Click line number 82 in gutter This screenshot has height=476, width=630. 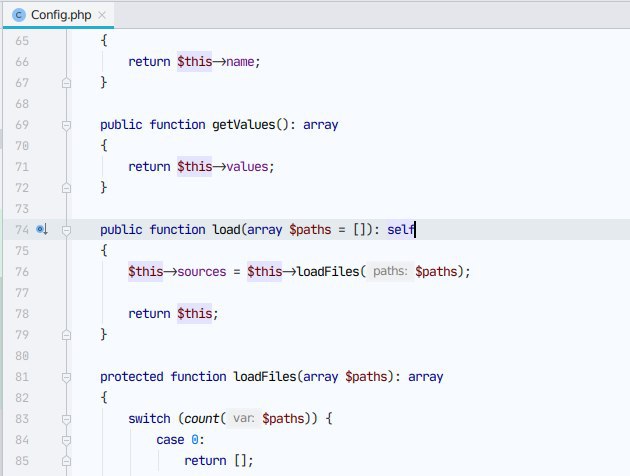pos(22,398)
